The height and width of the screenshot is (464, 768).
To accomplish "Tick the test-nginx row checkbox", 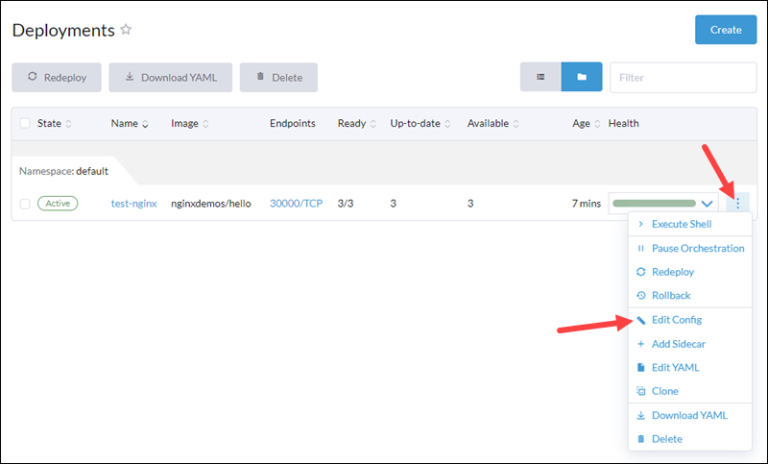I will click(25, 203).
